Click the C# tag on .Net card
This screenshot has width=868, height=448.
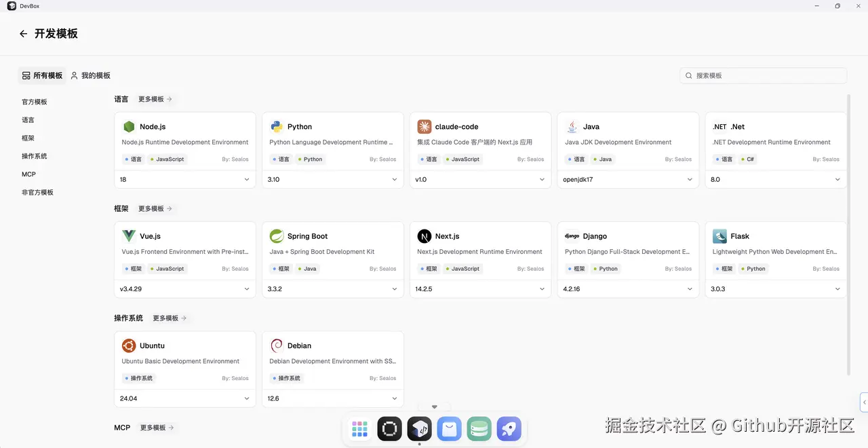(x=747, y=160)
